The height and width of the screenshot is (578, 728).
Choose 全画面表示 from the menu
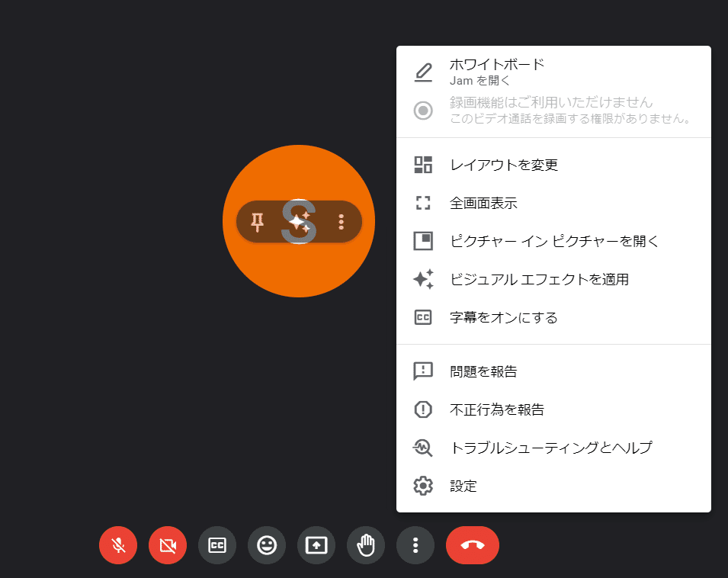click(x=553, y=203)
